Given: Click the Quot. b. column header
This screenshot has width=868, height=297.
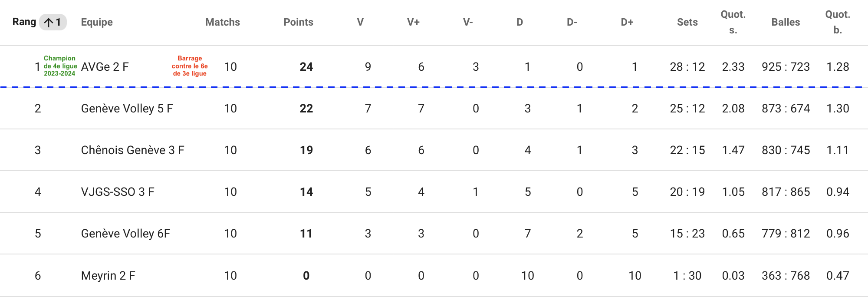Looking at the screenshot, I should 838,22.
